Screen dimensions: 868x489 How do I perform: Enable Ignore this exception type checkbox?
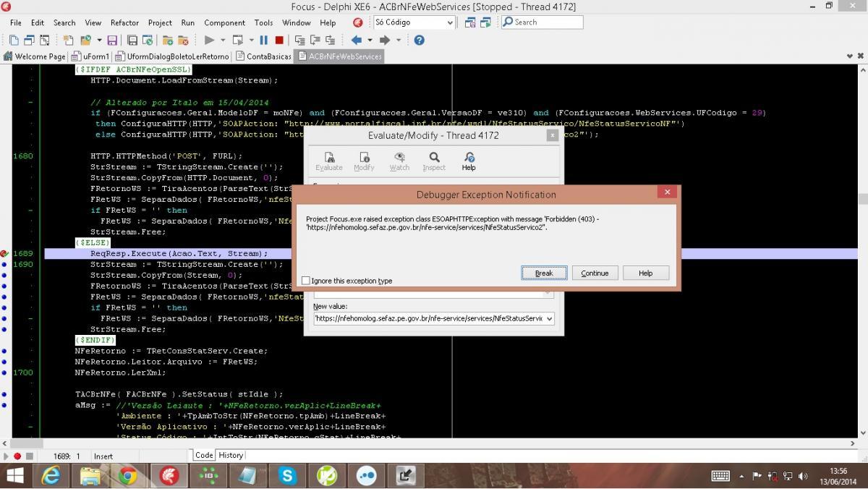coord(305,281)
